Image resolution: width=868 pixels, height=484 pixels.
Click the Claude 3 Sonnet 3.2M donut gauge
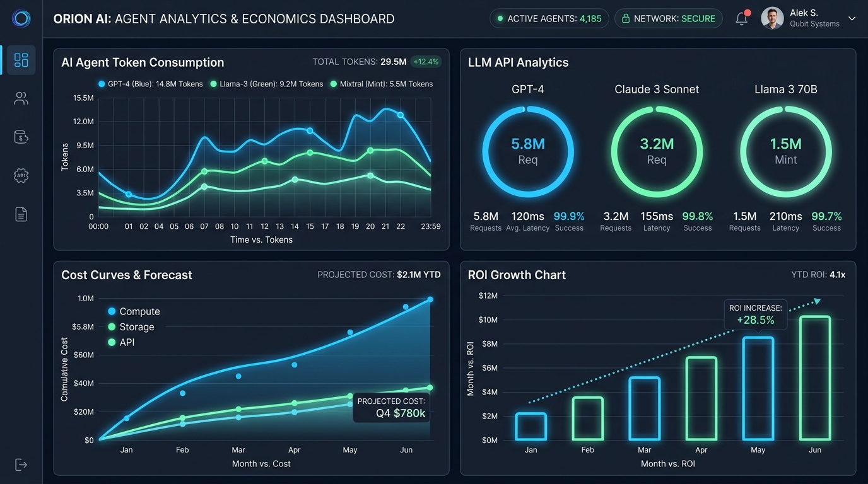657,151
